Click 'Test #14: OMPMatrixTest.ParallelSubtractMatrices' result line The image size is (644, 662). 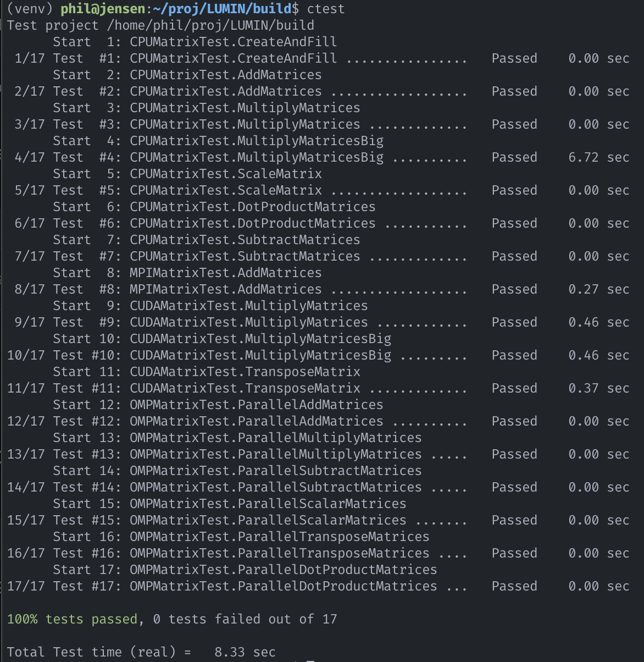pyautogui.click(x=318, y=487)
